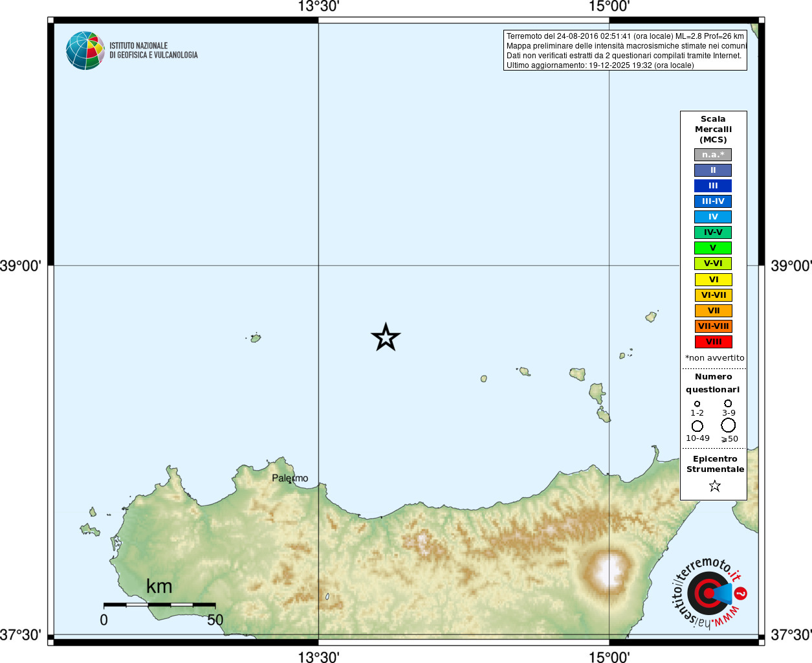Screen dimensions: 812x663
Task: Click the epicenter star marker on the map
Action: click(x=386, y=337)
